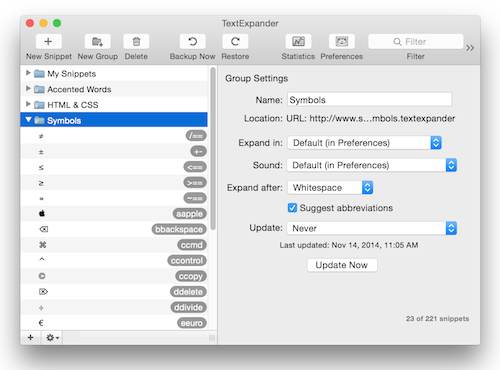Select the copyright symbol snippet
The image size is (500, 370).
pyautogui.click(x=42, y=276)
